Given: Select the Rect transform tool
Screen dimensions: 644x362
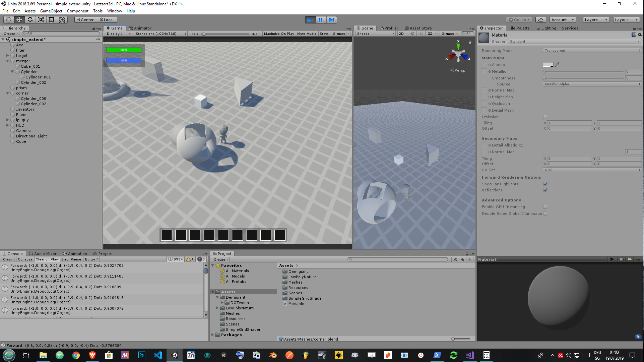Looking at the screenshot, I should pyautogui.click(x=51, y=20).
